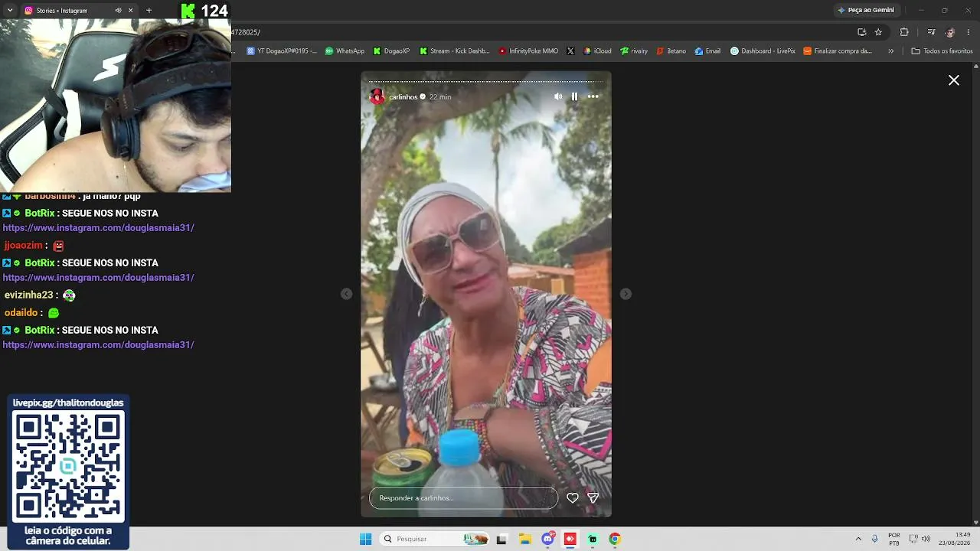Open the DogaoXP Kick bookmark
The width and height of the screenshot is (980, 551).
[391, 51]
